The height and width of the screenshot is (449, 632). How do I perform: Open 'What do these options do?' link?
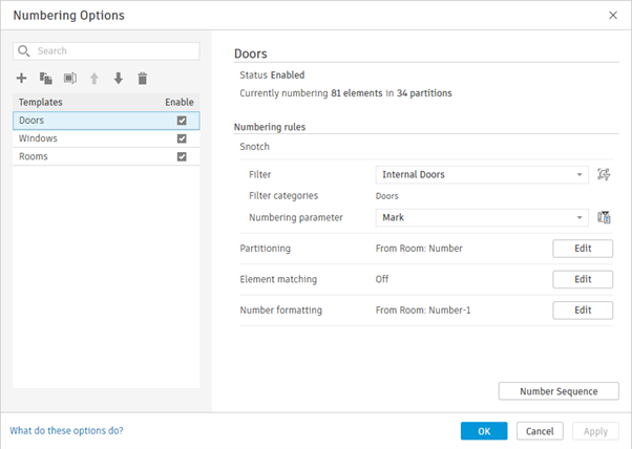coord(67,431)
